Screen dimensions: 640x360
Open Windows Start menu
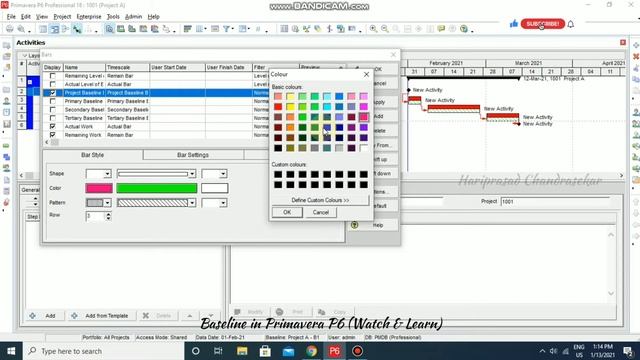pos(11,351)
